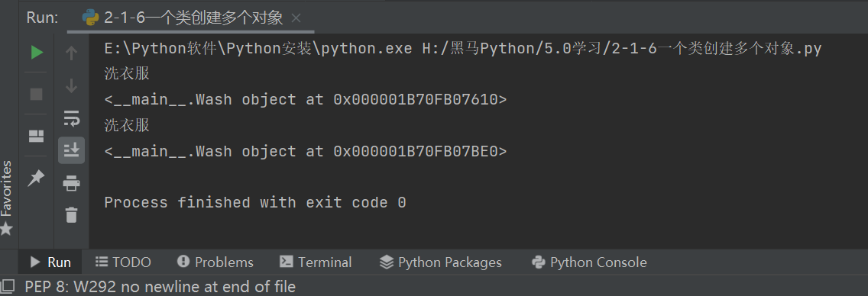This screenshot has width=868, height=296.
Task: Click the PEP 8 W292 warning message
Action: point(160,287)
